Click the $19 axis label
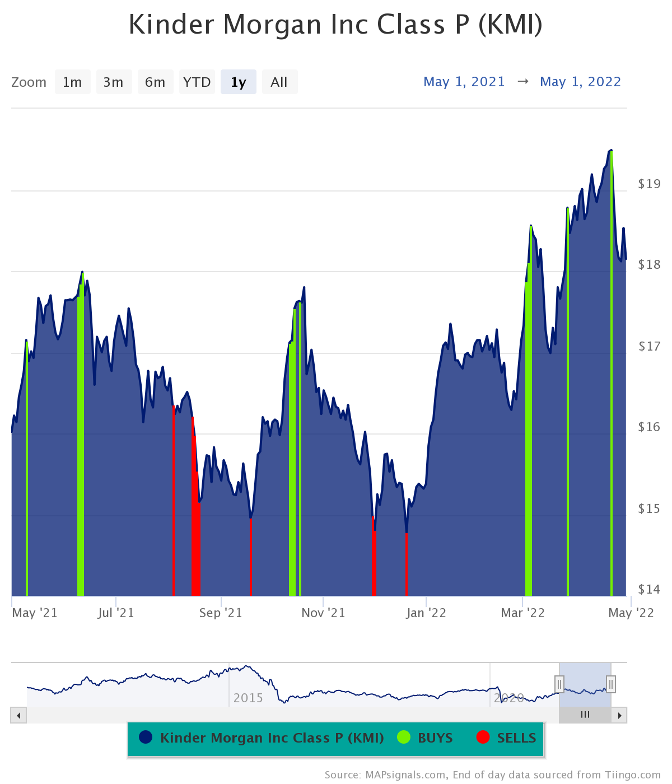 [x=650, y=184]
